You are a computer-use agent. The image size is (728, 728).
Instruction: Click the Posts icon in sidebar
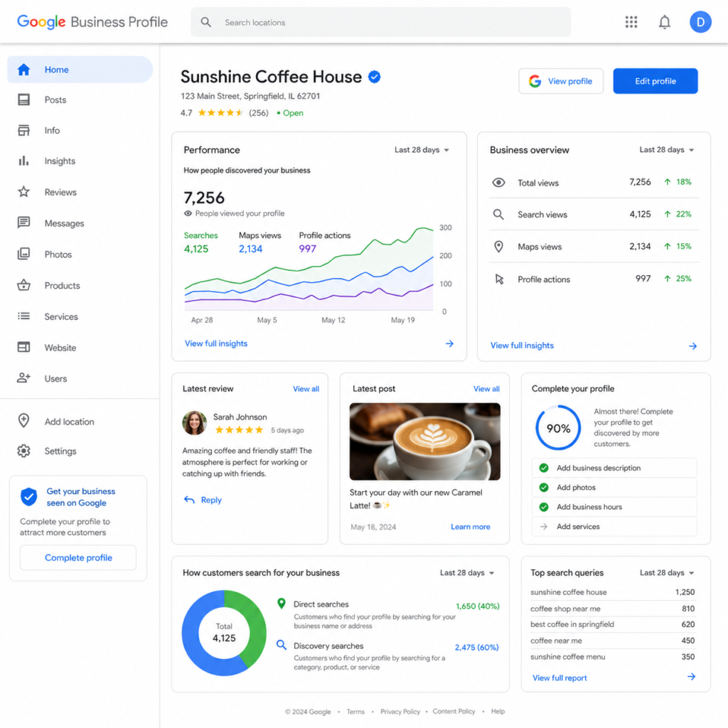pos(23,100)
